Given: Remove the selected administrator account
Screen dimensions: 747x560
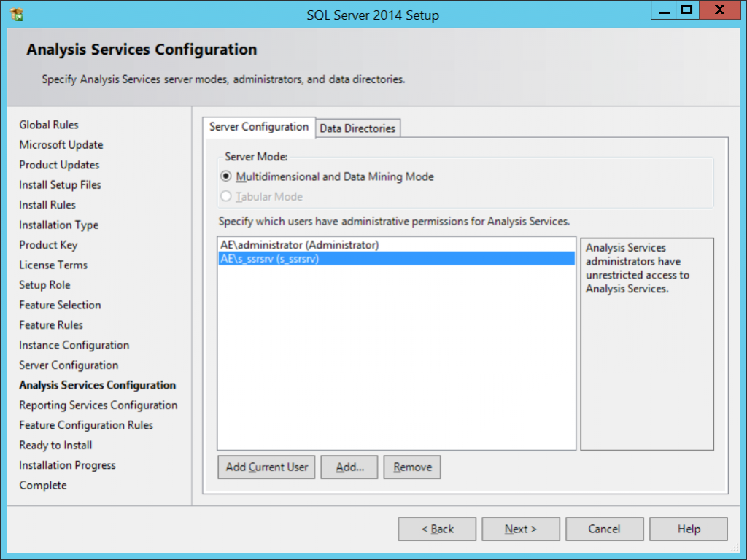Looking at the screenshot, I should pyautogui.click(x=411, y=467).
